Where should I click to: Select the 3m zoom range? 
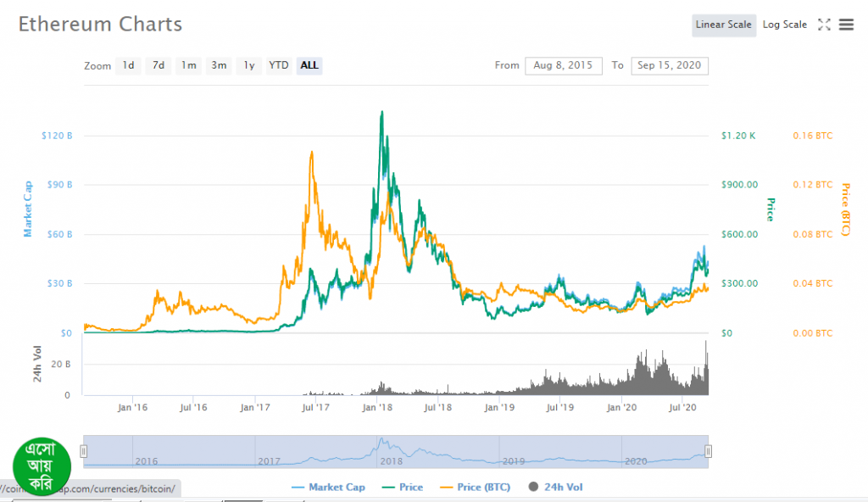coord(219,65)
